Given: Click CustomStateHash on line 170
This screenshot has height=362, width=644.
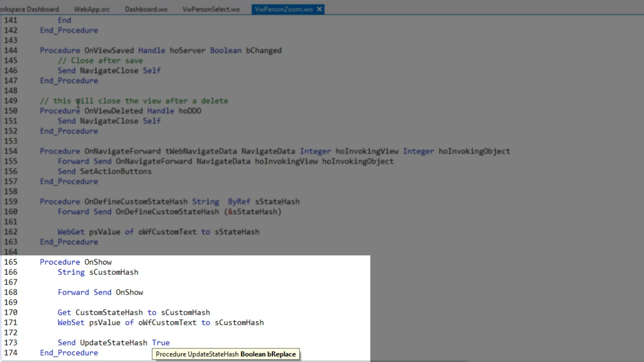Looking at the screenshot, I should pyautogui.click(x=109, y=313).
